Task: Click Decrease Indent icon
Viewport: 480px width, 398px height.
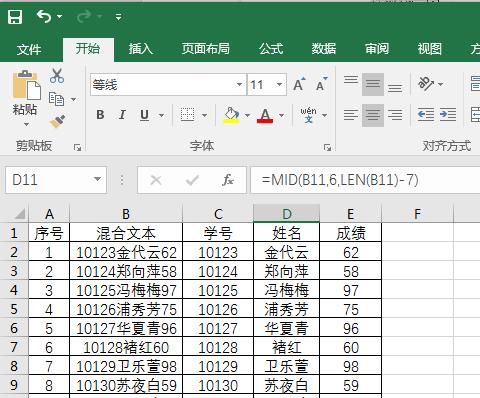Action: (x=426, y=115)
